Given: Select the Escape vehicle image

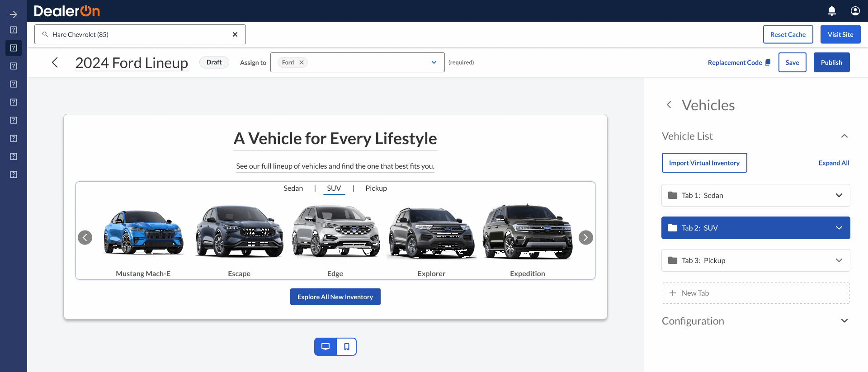Looking at the screenshot, I should (x=239, y=231).
